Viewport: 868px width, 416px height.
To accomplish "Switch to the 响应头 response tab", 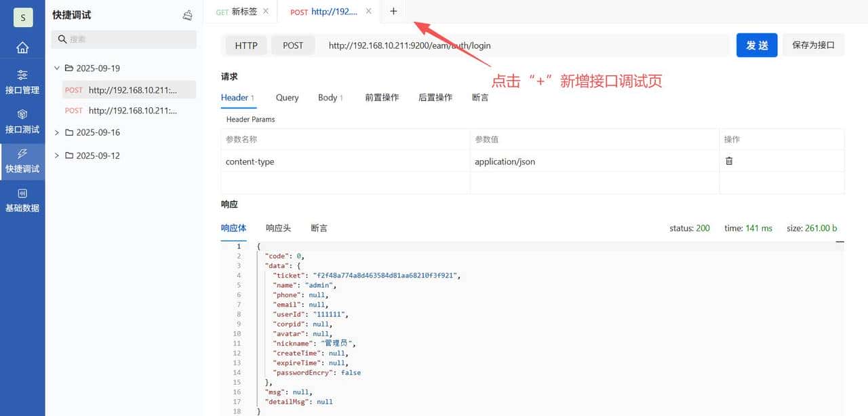I will pos(278,227).
